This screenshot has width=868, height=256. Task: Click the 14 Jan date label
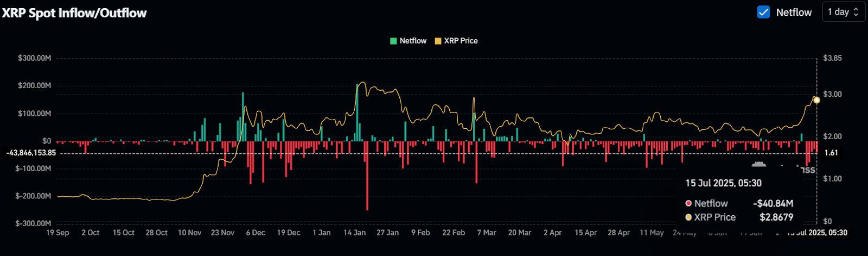[x=355, y=233]
